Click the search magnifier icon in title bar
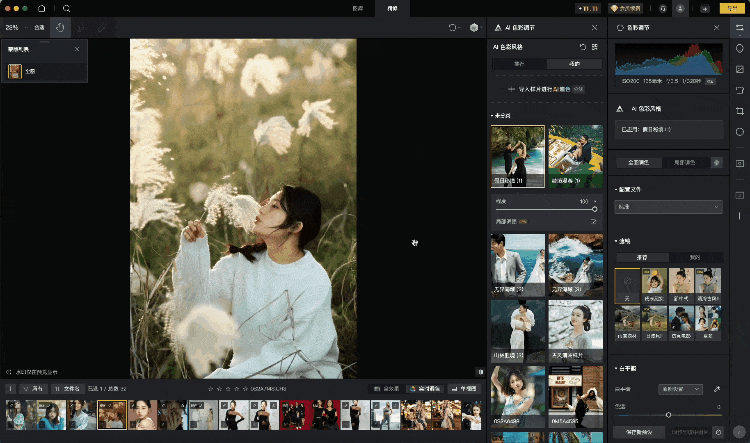This screenshot has width=750, height=443. click(66, 8)
